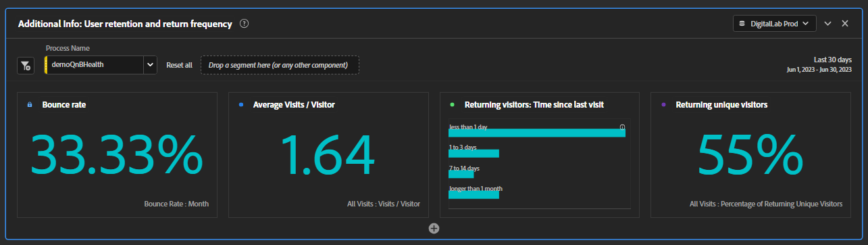
Task: Click the blue dot on Average Visits / Visitor
Action: click(x=241, y=105)
